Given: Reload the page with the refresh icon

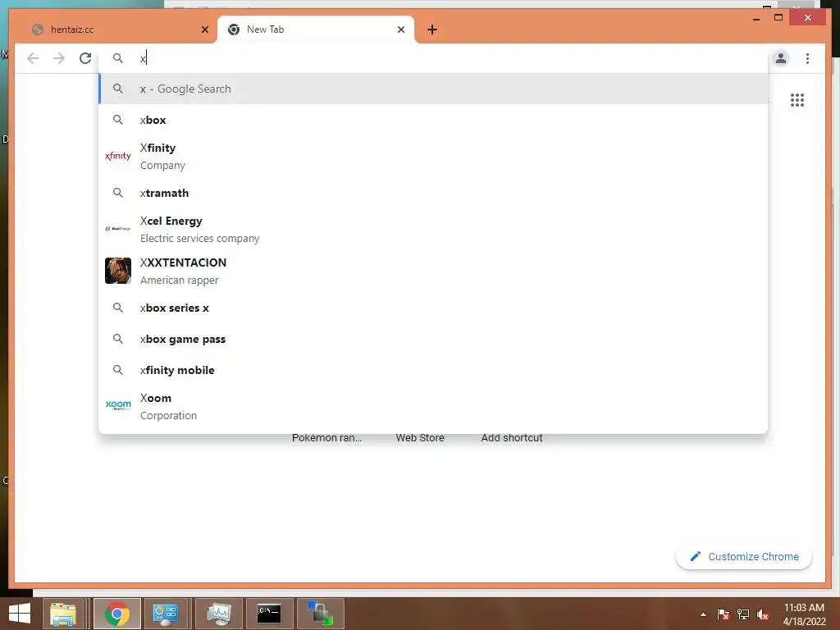Looking at the screenshot, I should click(x=85, y=58).
